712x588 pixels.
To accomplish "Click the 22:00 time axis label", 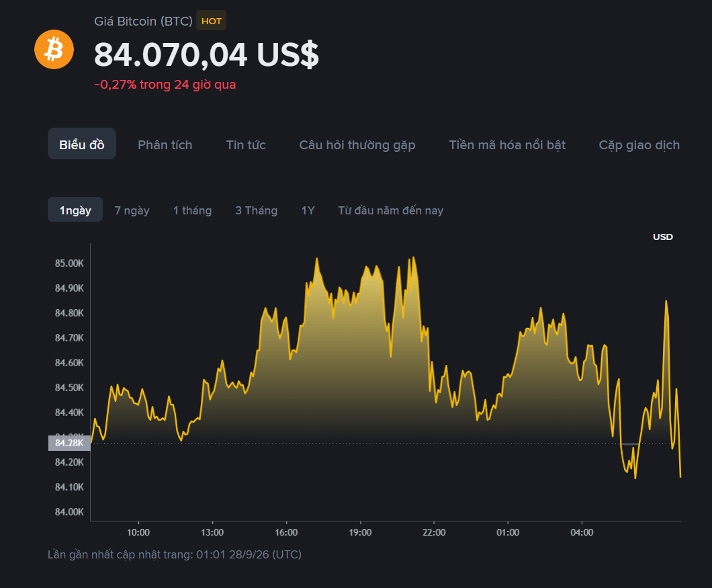I will pos(434,533).
